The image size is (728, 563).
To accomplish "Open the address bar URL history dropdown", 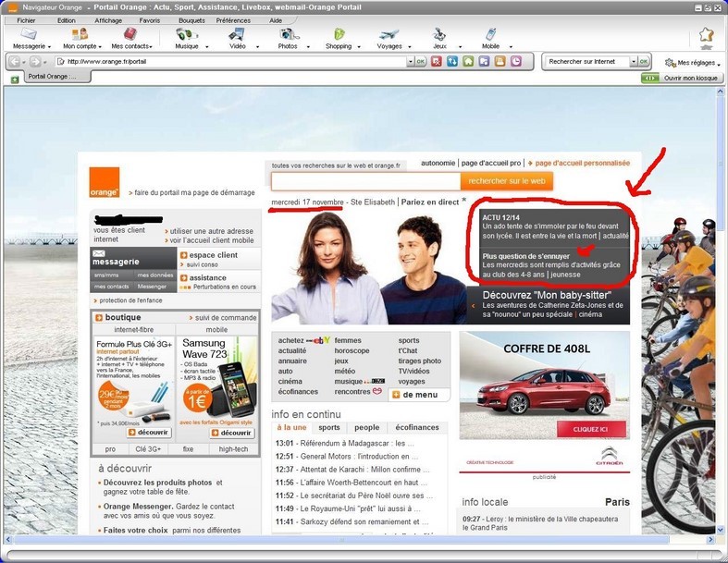I will [410, 61].
